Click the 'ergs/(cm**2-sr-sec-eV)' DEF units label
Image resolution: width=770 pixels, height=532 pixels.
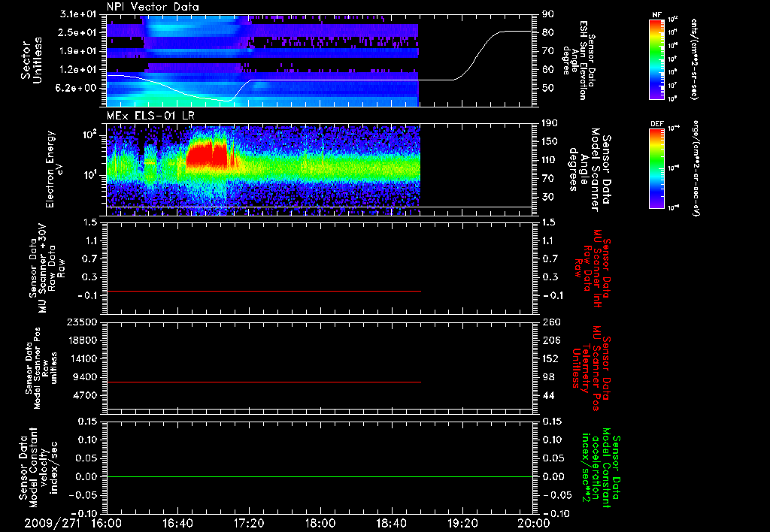tap(696, 168)
